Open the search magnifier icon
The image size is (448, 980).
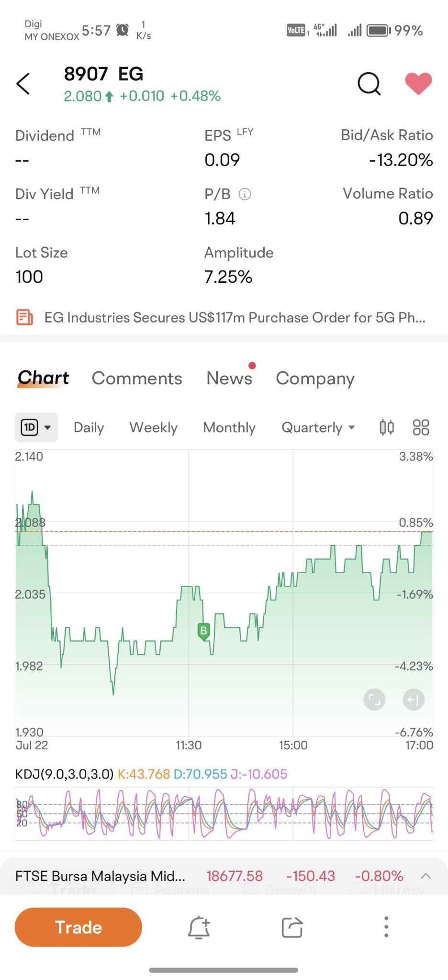click(369, 84)
